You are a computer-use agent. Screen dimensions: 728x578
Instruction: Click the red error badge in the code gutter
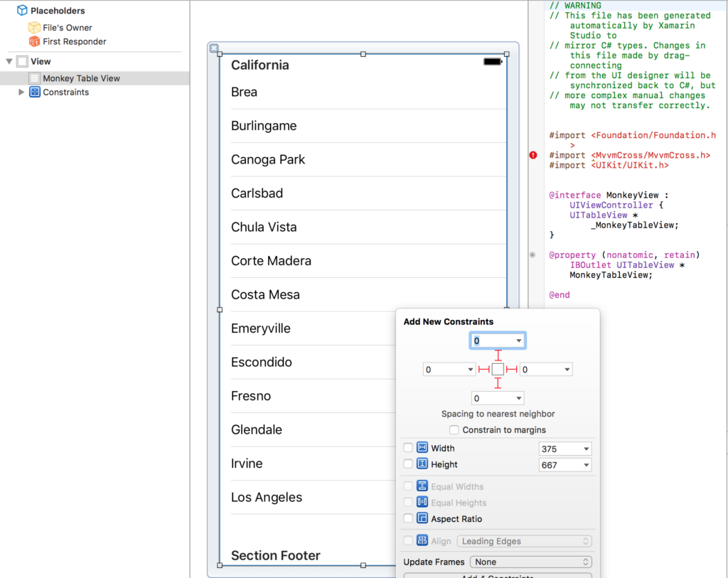point(532,155)
